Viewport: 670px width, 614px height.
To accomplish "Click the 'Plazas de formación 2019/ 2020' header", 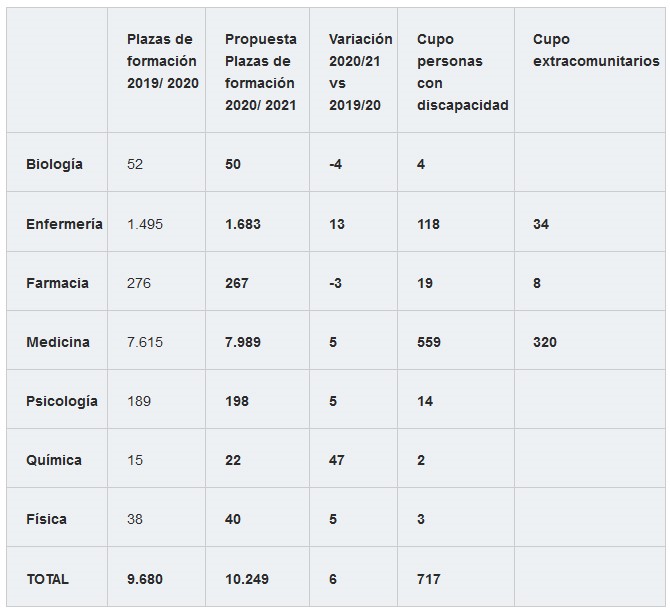I will (162, 61).
